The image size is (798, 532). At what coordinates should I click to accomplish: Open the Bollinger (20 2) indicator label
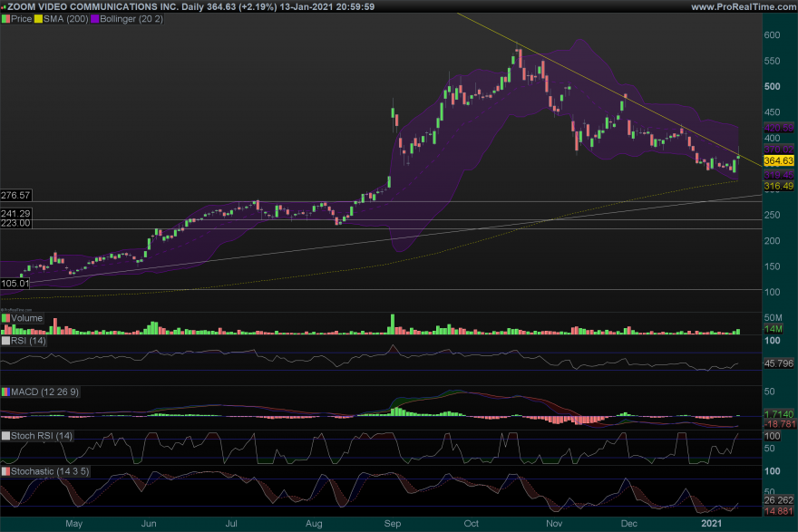(x=131, y=19)
